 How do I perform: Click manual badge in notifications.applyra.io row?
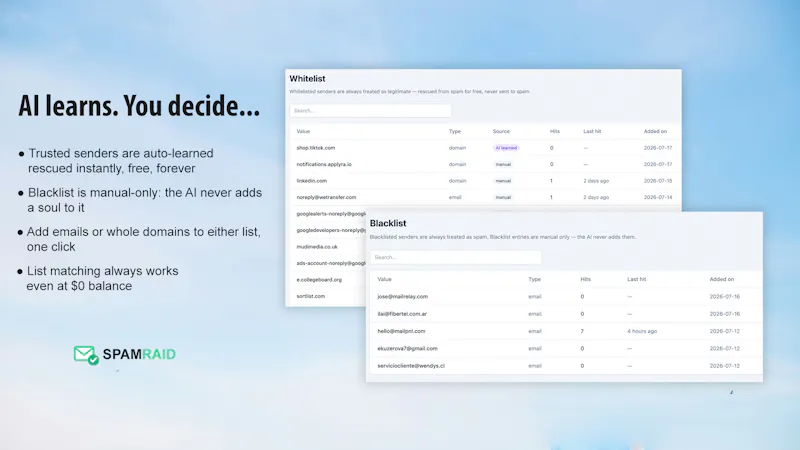pyautogui.click(x=503, y=164)
